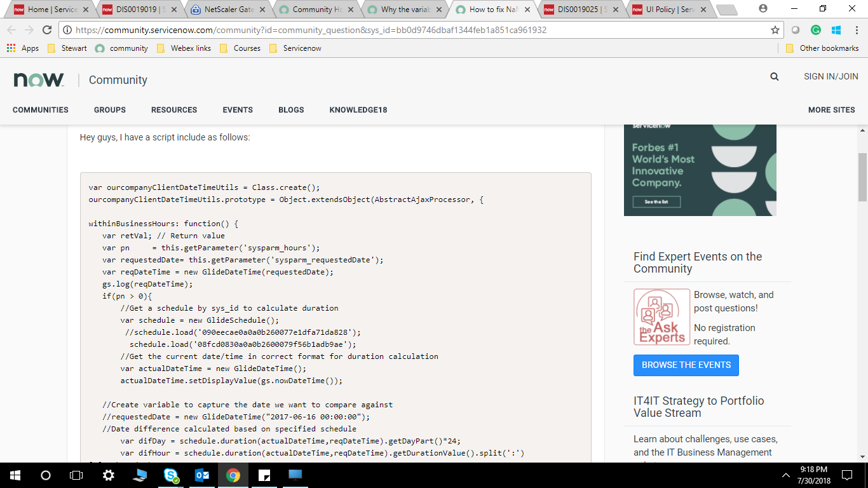The width and height of the screenshot is (868, 488).
Task: Click the SIGN IN/JOIN link
Action: point(831,76)
